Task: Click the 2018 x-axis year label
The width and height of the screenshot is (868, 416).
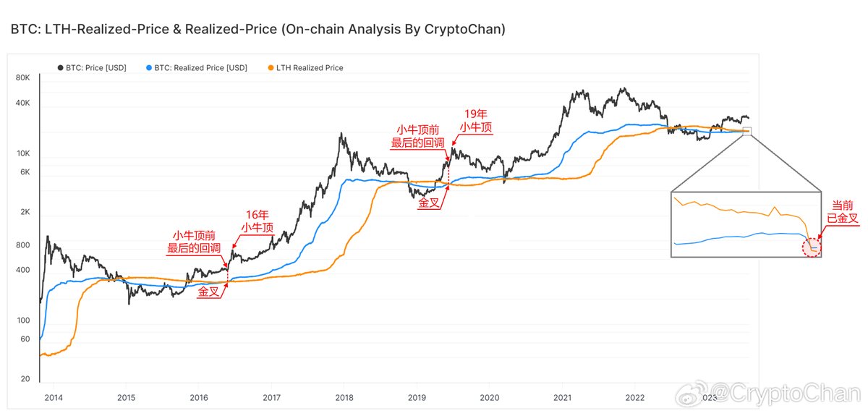Action: (344, 397)
